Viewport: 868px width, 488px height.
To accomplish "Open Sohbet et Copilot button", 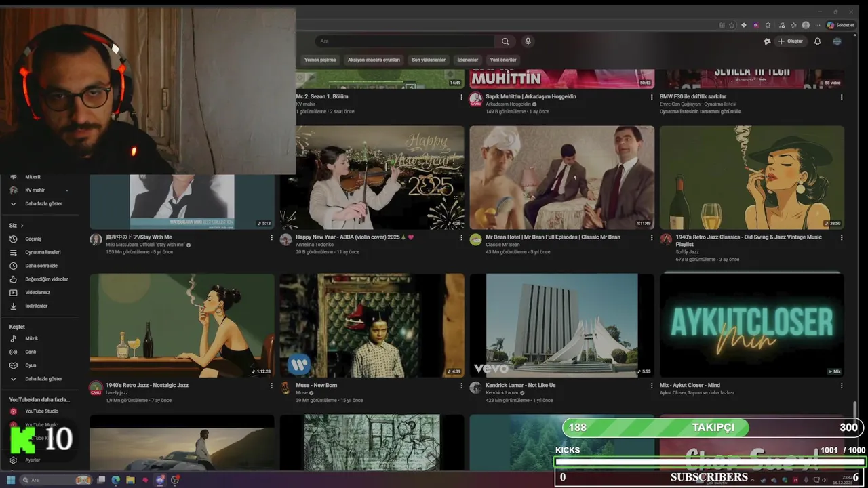I will point(840,25).
